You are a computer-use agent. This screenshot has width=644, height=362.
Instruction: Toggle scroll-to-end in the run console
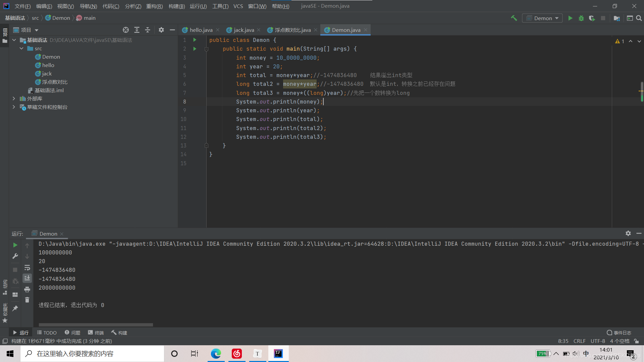click(x=27, y=278)
